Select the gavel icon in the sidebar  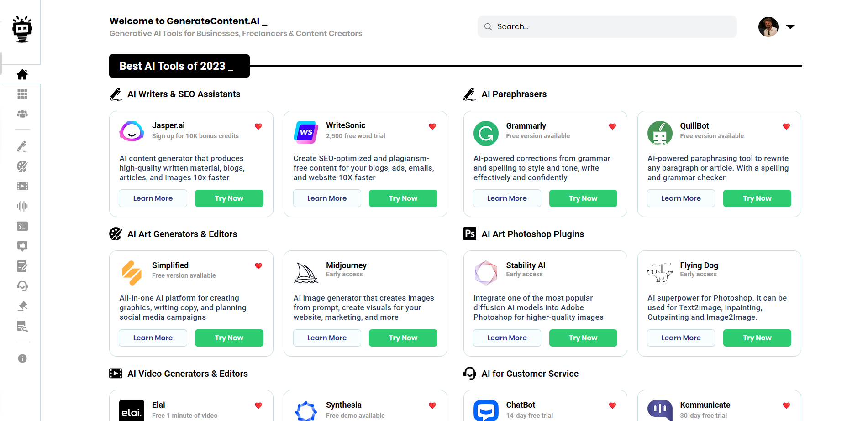[22, 306]
